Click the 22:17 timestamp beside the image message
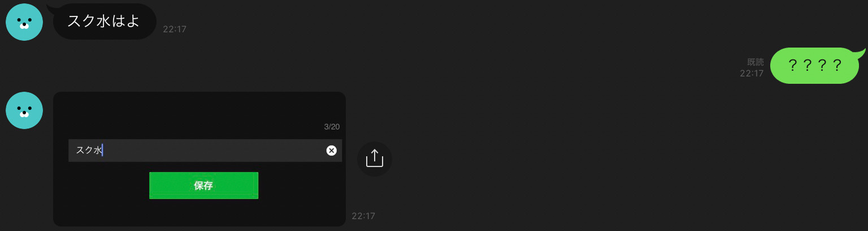 tap(363, 216)
